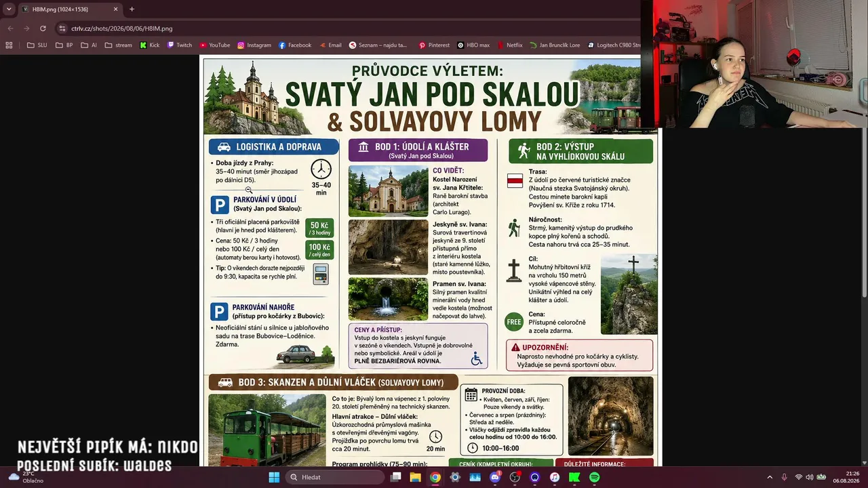Open the music note app on taskbar
This screenshot has height=488, width=868.
(x=555, y=477)
